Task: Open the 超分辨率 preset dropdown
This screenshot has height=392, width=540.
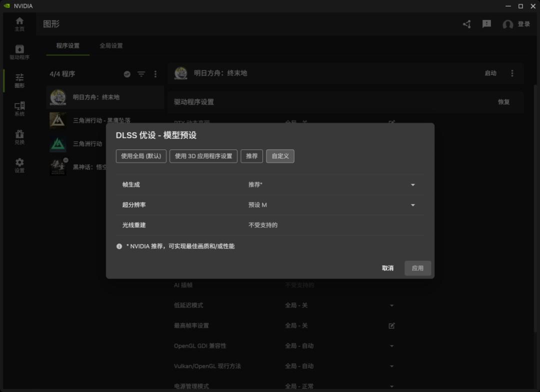Action: [x=413, y=205]
